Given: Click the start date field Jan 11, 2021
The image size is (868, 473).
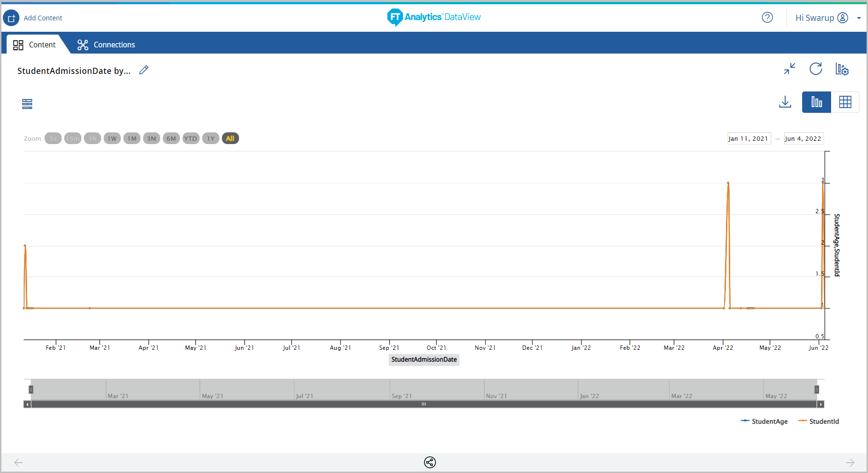Looking at the screenshot, I should point(749,138).
